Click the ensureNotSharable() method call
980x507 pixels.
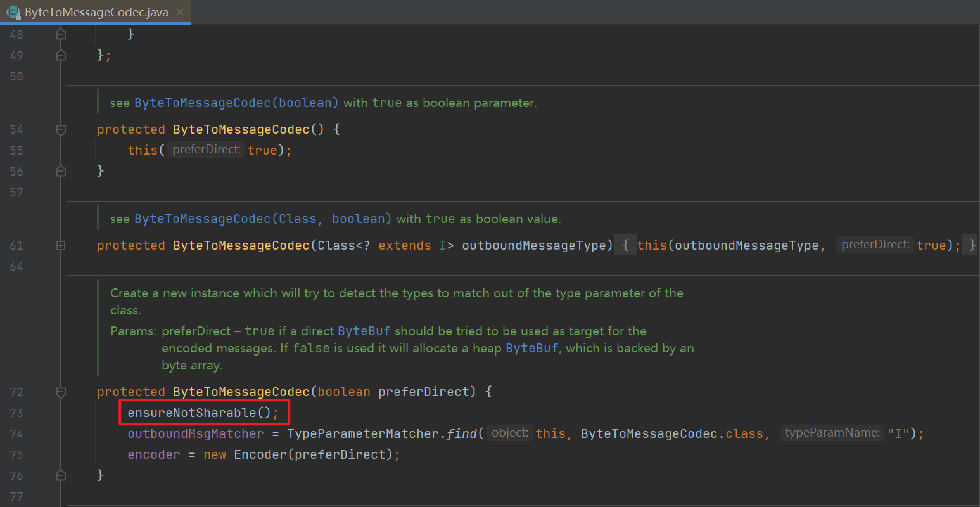click(x=202, y=413)
